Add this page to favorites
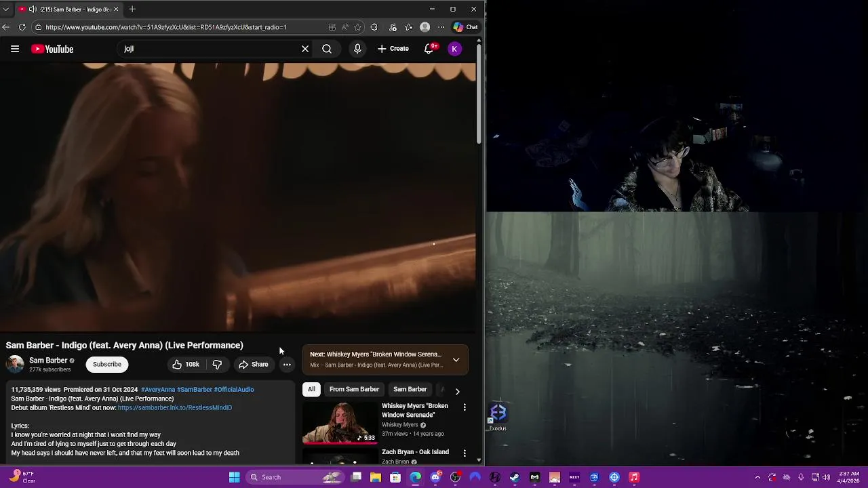This screenshot has height=488, width=868. (357, 27)
